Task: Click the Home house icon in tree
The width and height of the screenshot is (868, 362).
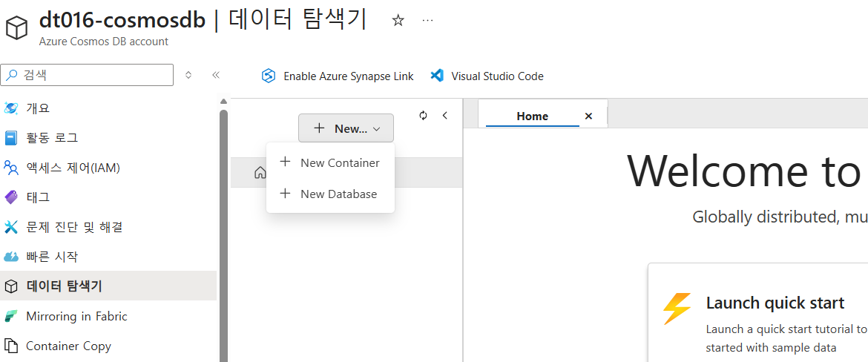Action: coord(260,173)
